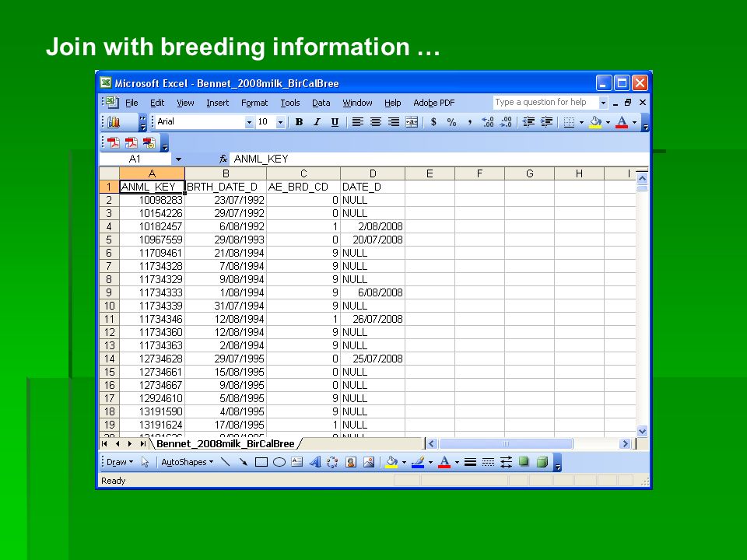The width and height of the screenshot is (747, 560).
Task: Click the Chart Wizard toolbar icon
Action: [x=114, y=122]
